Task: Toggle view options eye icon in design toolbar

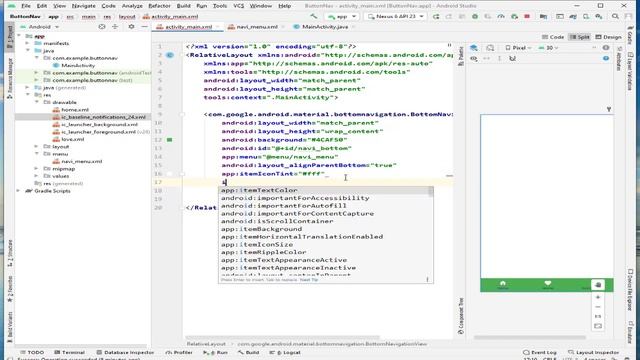Action: [473, 58]
